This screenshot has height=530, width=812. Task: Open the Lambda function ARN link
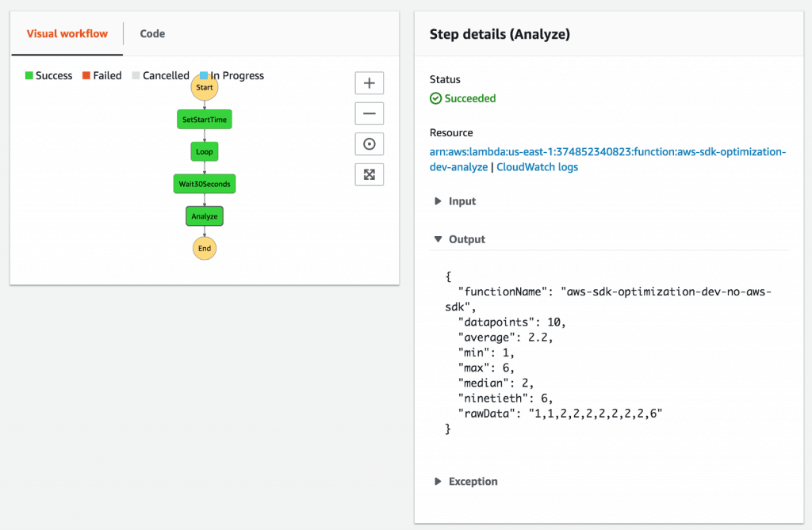(x=607, y=152)
